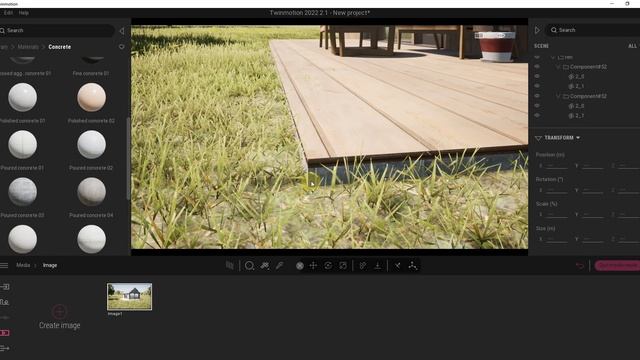Collapse the library panel with the left arrow

[x=122, y=31]
